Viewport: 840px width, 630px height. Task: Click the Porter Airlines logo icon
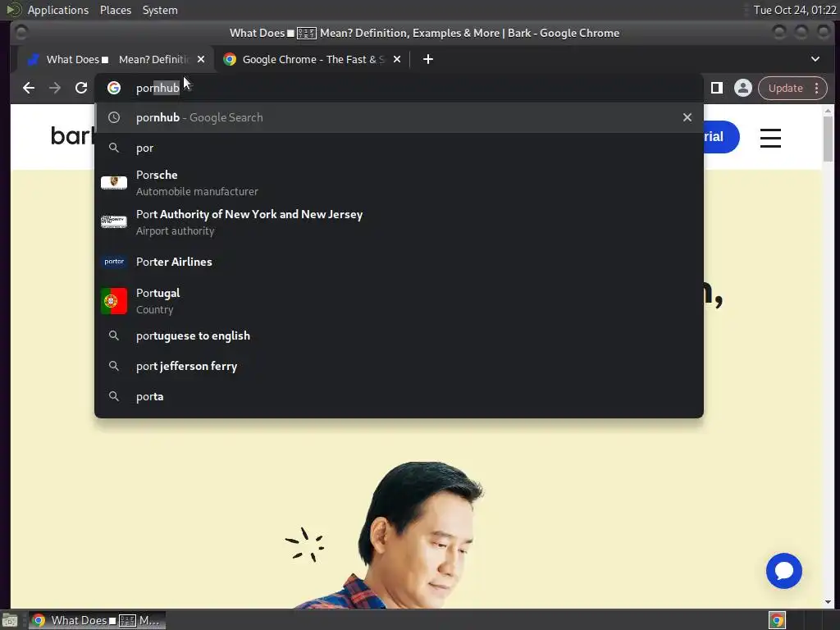tap(114, 262)
